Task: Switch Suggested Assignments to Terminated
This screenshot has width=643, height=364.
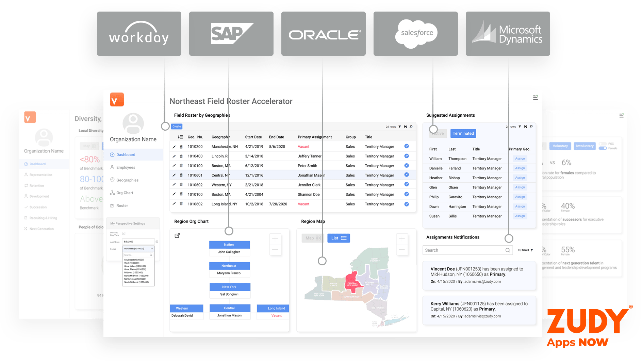Action: 463,134
